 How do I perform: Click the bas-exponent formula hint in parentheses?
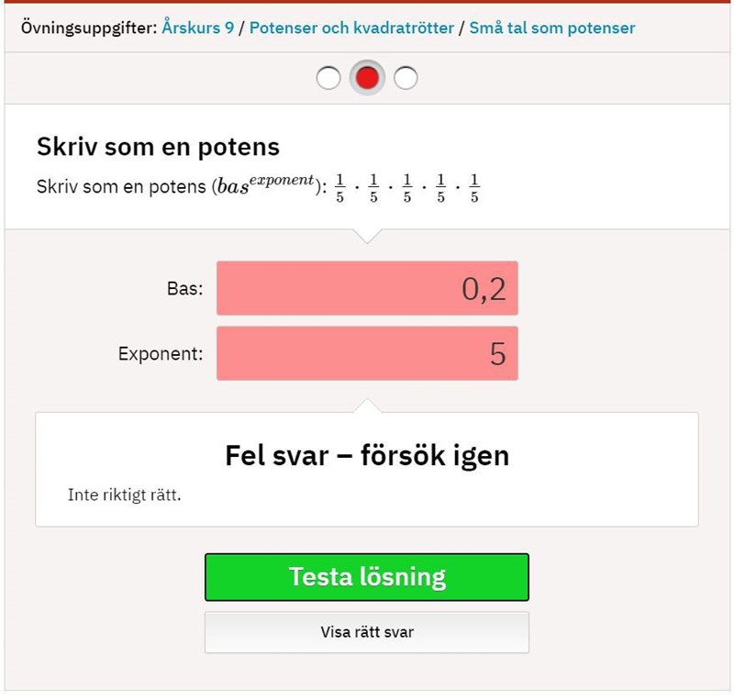click(266, 184)
